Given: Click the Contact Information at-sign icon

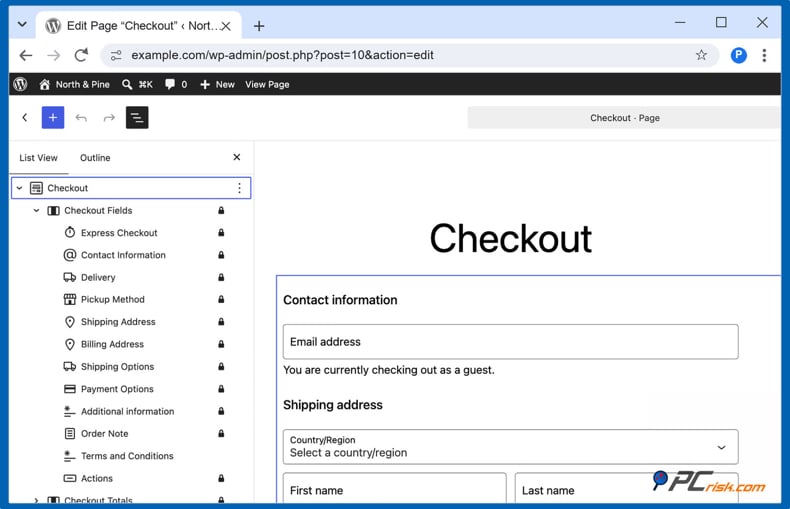Looking at the screenshot, I should pos(70,255).
